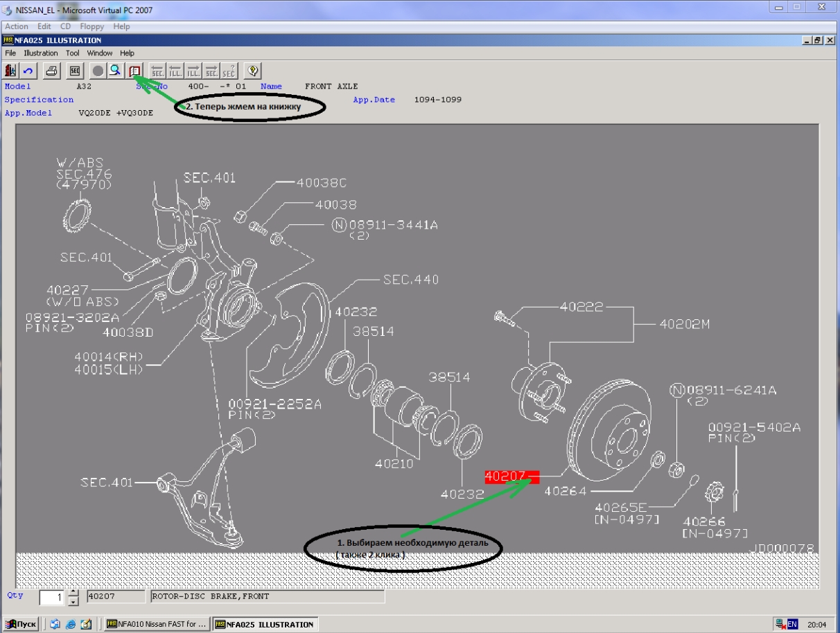This screenshot has height=633, width=840.
Task: Open the Tool menu
Action: point(73,53)
